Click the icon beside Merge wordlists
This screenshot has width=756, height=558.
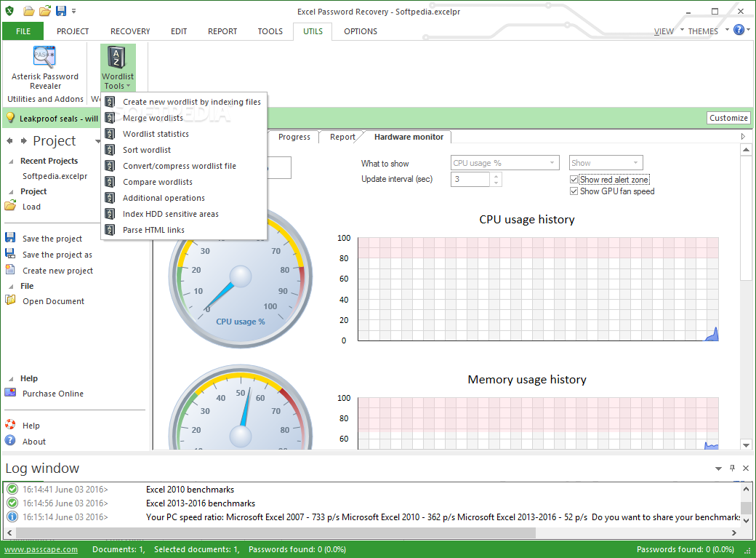click(x=110, y=117)
